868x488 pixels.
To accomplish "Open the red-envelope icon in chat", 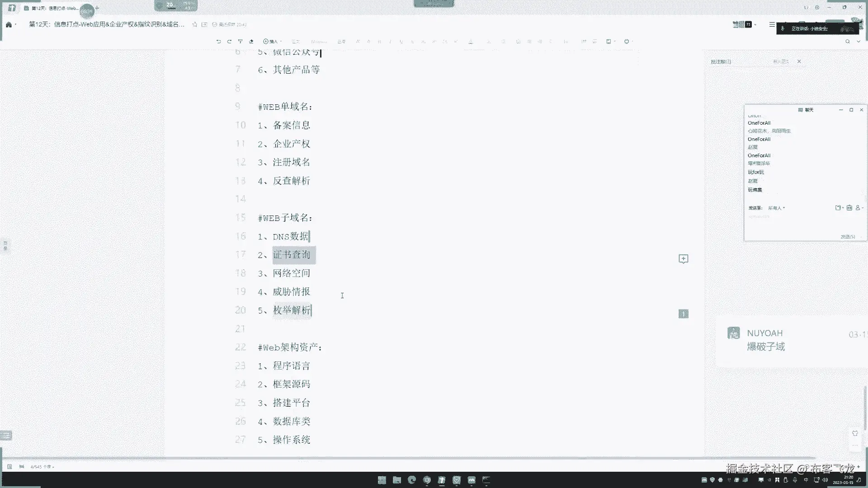I will coord(849,208).
